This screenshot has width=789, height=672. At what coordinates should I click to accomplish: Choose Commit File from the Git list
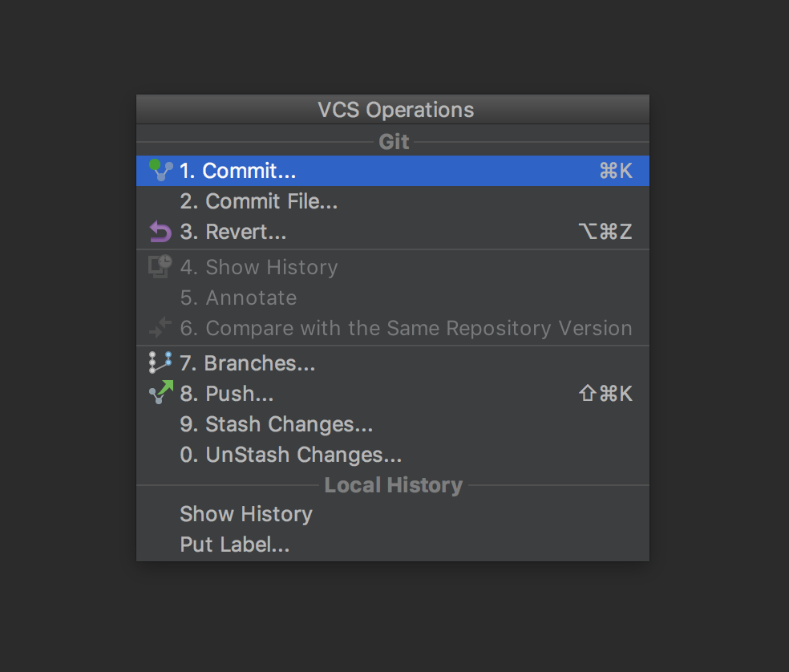point(258,201)
